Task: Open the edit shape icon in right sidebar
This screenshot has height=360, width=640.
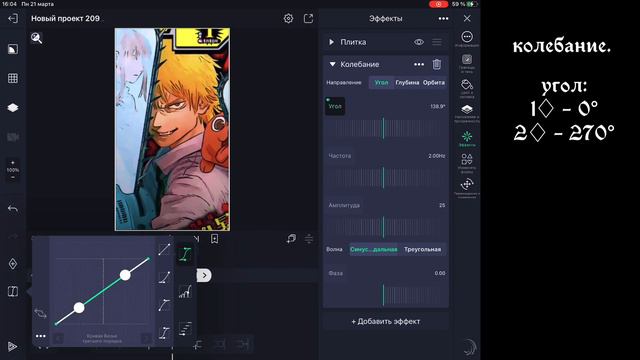Action: 467,160
